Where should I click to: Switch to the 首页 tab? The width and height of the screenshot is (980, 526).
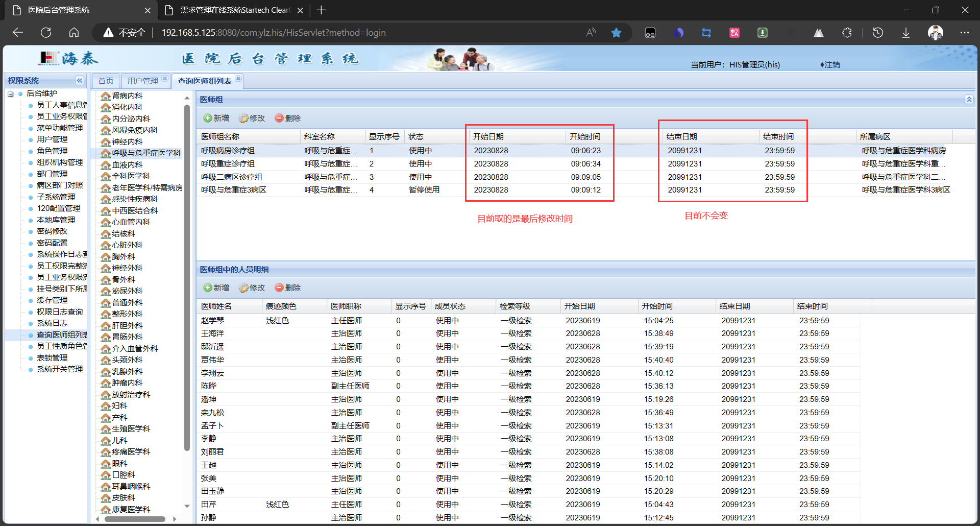point(106,81)
